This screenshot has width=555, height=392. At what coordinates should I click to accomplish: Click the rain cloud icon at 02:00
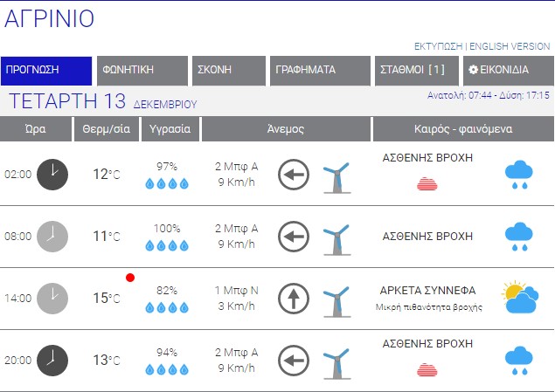click(519, 175)
